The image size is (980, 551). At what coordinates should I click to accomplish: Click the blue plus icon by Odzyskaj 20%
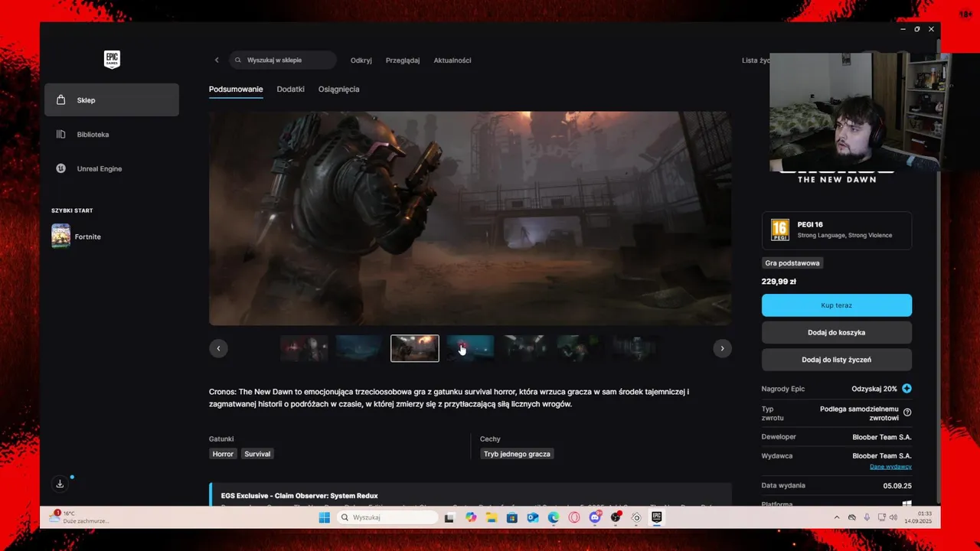(x=907, y=389)
